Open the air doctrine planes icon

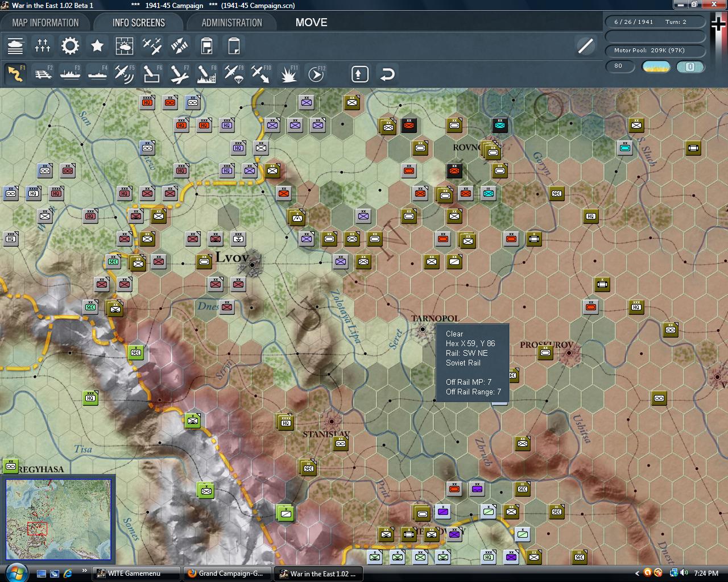tap(152, 45)
